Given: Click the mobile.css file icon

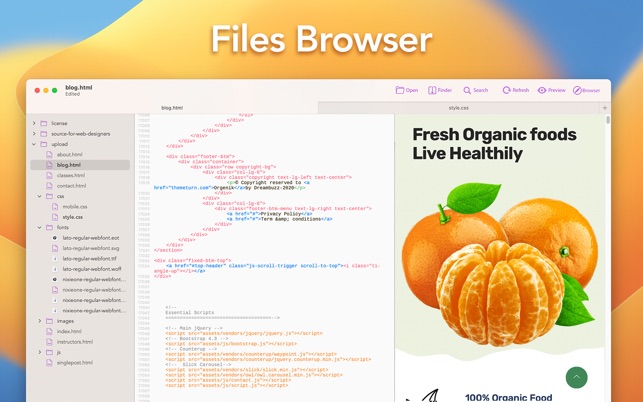Looking at the screenshot, I should [55, 207].
